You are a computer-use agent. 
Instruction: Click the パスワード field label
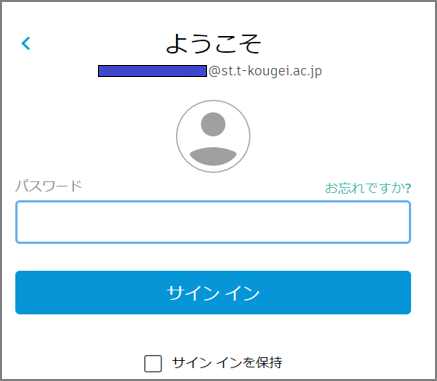pos(49,186)
